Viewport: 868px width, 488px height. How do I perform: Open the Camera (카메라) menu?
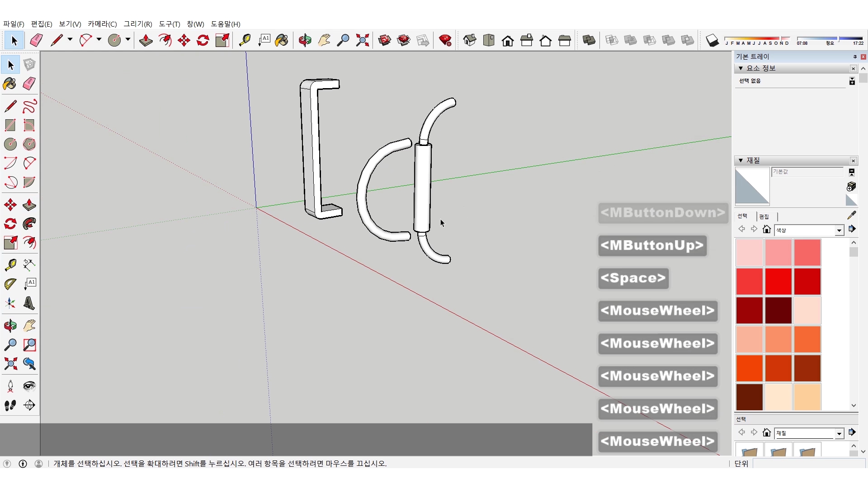(x=102, y=24)
